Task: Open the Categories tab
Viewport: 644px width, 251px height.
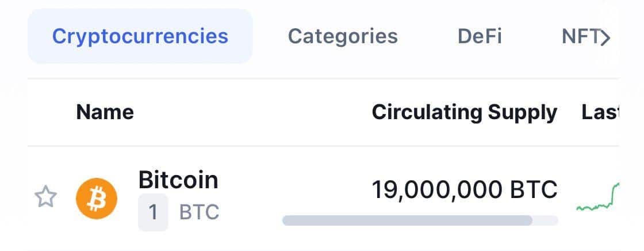Action: 343,36
